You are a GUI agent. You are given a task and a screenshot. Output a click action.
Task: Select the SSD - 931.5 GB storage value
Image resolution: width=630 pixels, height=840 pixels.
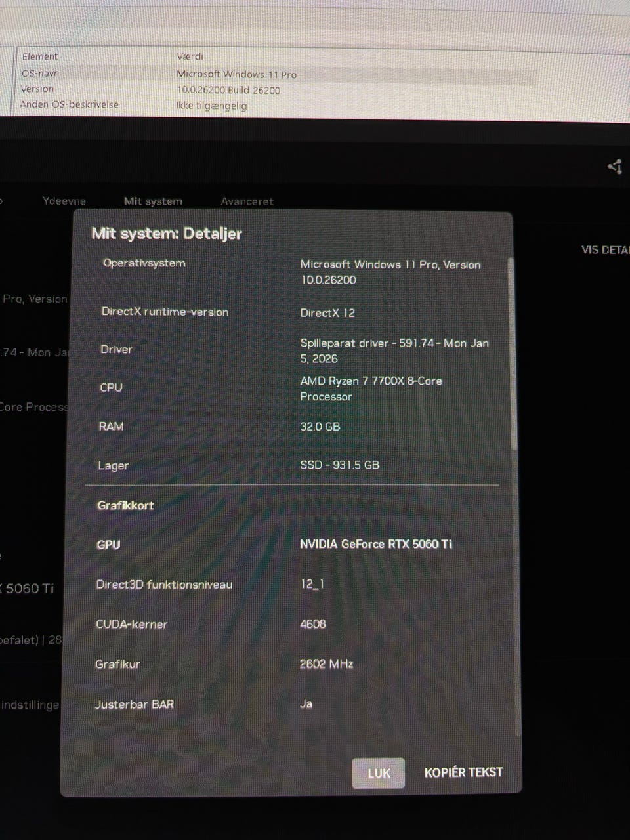[x=340, y=465]
